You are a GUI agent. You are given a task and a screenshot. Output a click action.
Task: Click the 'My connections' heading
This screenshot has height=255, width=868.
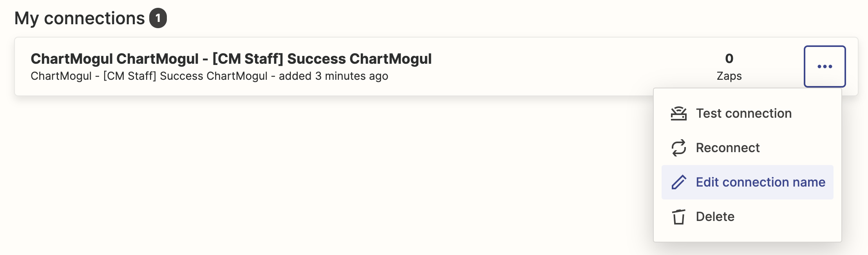[80, 18]
